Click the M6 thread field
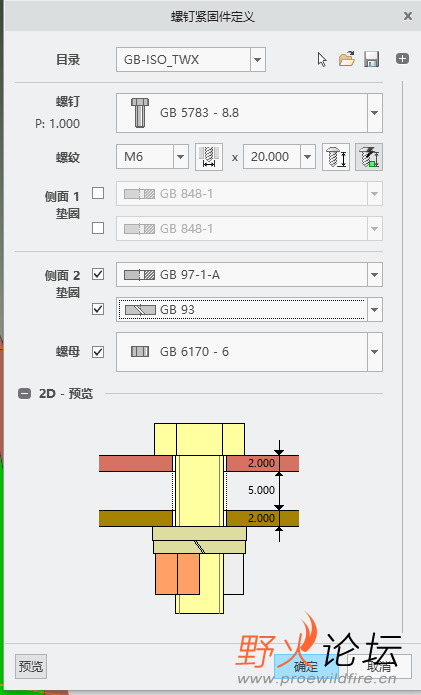Image resolution: width=421 pixels, height=695 pixels. point(144,157)
